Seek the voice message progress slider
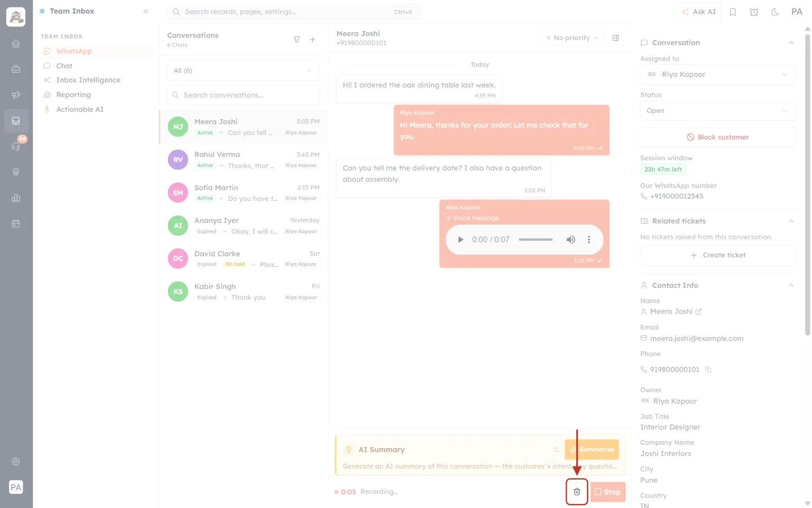The image size is (812, 508). pyautogui.click(x=535, y=239)
